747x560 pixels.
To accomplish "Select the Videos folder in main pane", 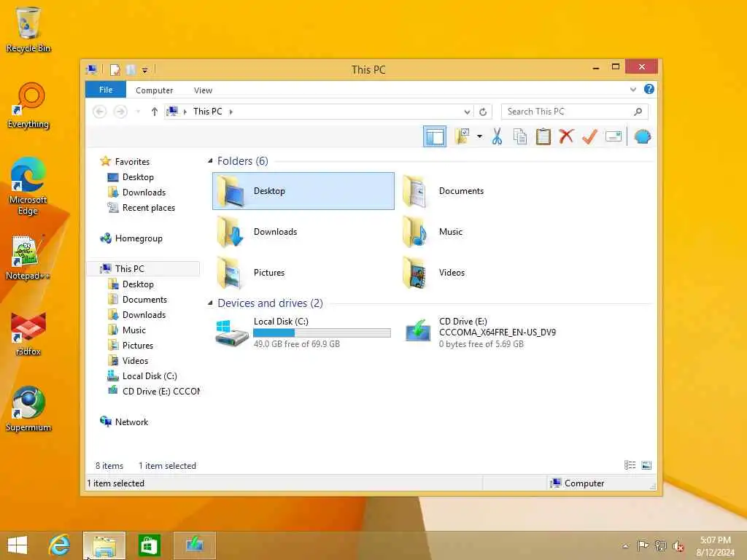I will [488, 273].
